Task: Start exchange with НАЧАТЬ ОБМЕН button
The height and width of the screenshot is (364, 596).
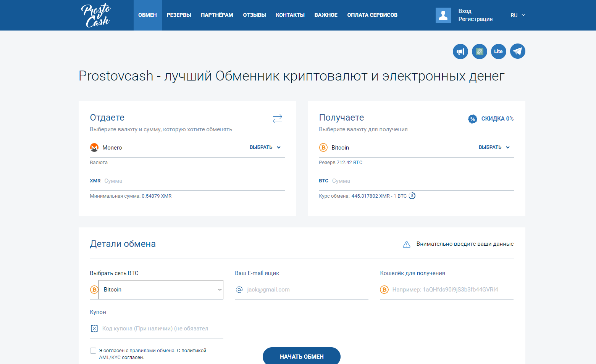Action: [x=302, y=356]
